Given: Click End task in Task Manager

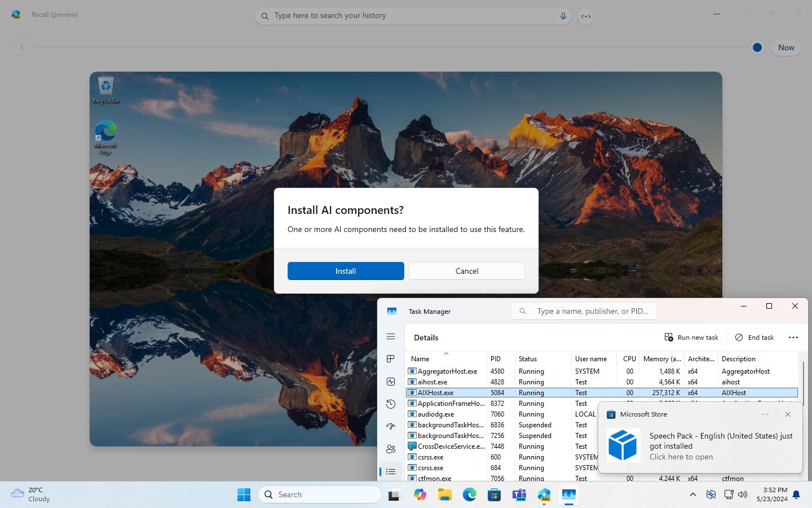Looking at the screenshot, I should pos(754,338).
